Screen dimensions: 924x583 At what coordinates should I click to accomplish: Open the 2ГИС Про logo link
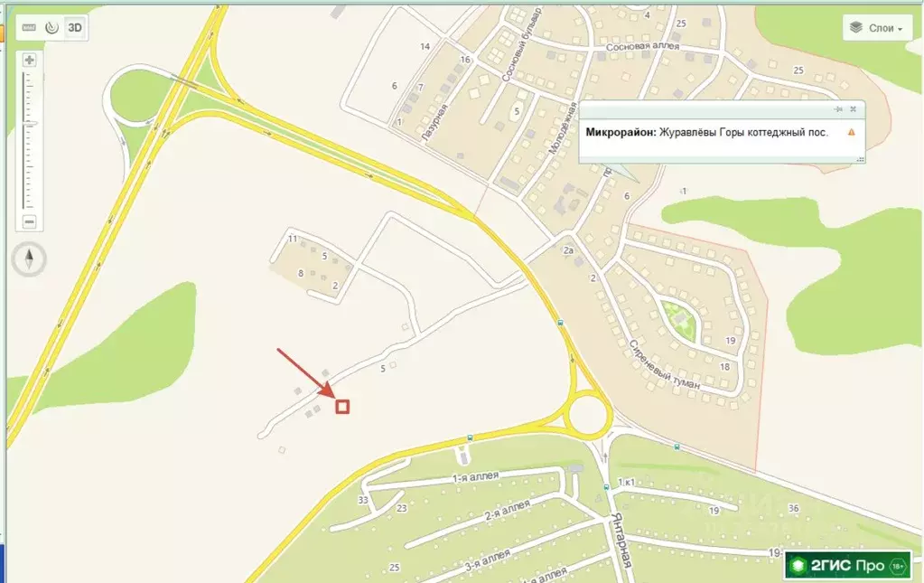tap(847, 566)
